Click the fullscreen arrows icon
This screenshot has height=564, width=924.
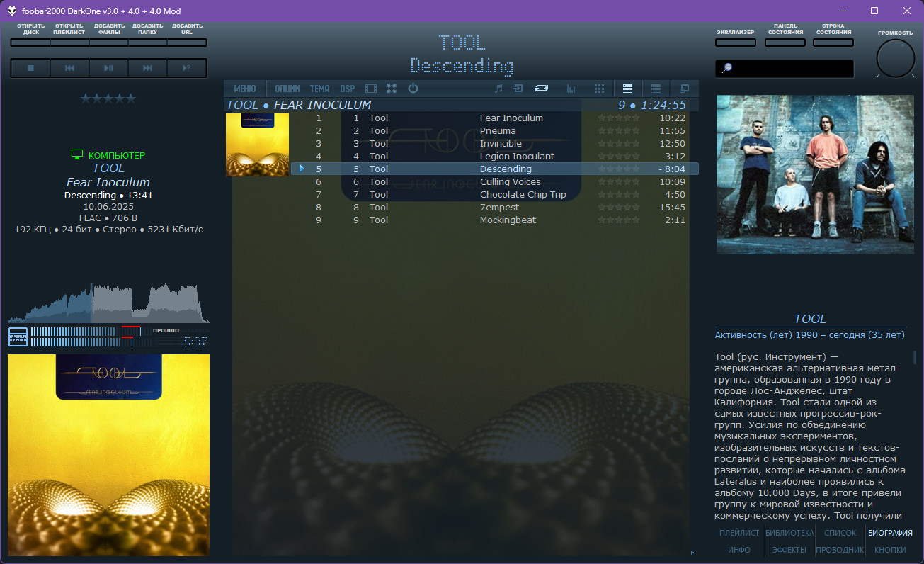click(x=392, y=89)
